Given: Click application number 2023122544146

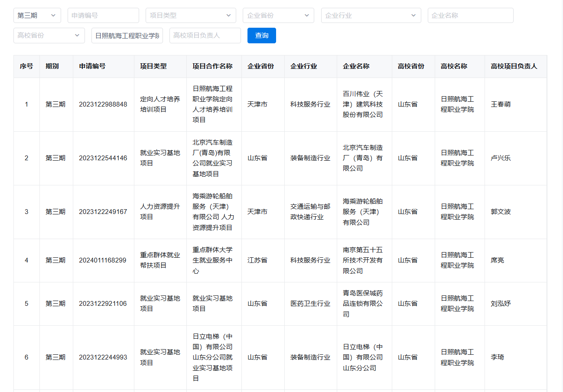Looking at the screenshot, I should pos(103,158).
